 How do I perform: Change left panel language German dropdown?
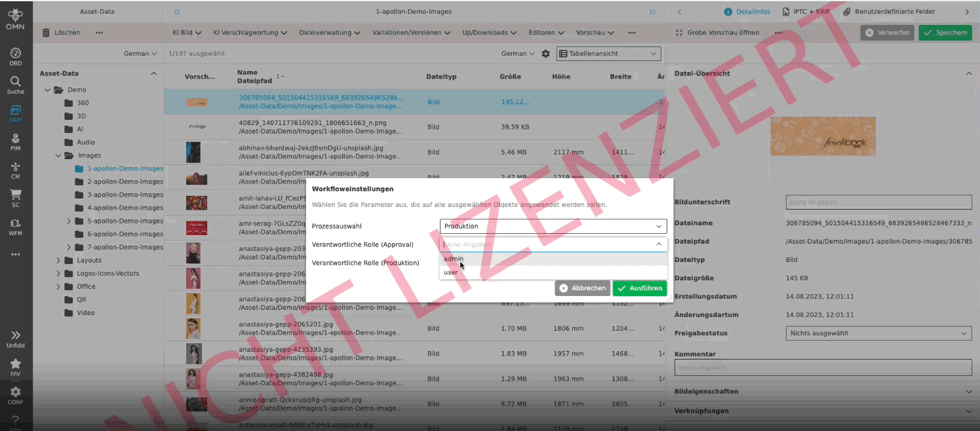point(140,54)
